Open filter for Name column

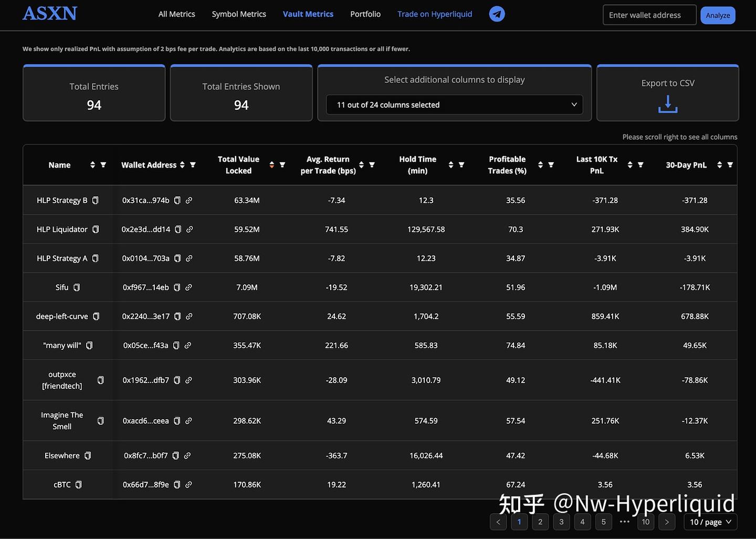click(103, 165)
